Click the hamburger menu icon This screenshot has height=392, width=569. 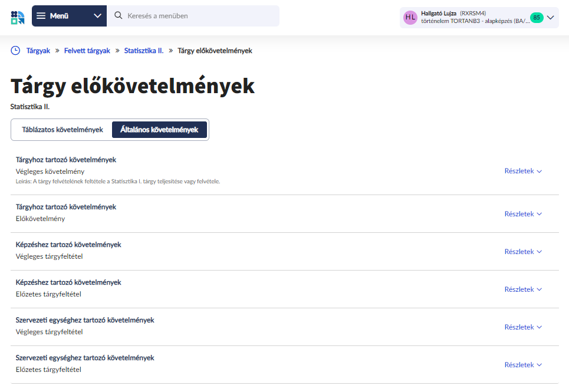41,15
